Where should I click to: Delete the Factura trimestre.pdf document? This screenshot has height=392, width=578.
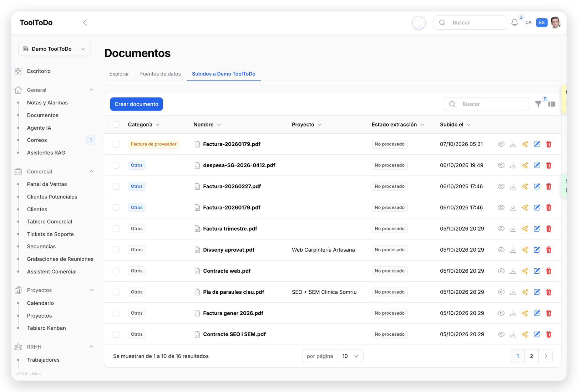(x=549, y=229)
